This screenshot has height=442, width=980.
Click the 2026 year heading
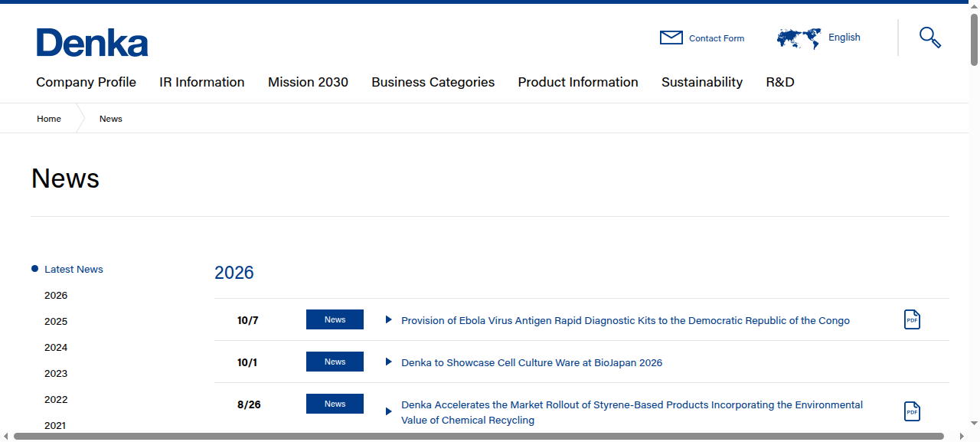234,273
